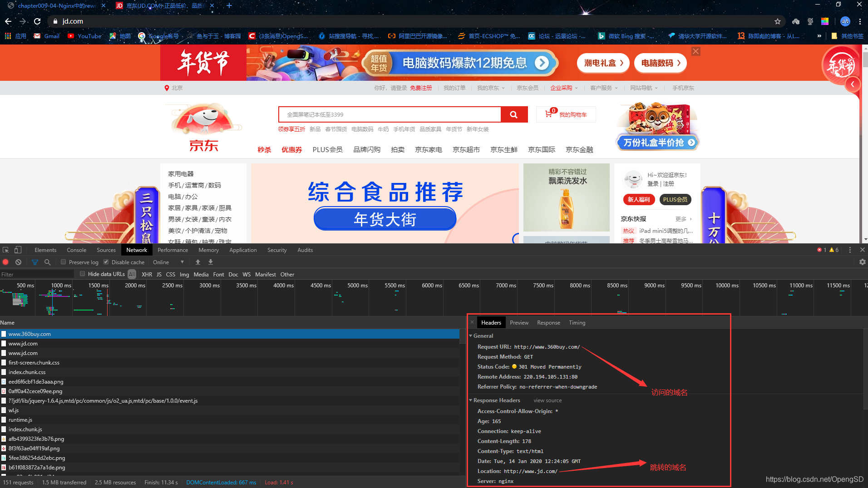Screen dimensions: 868x488
Task: Uncheck the Disable cache checkbox
Action: [x=106, y=262]
